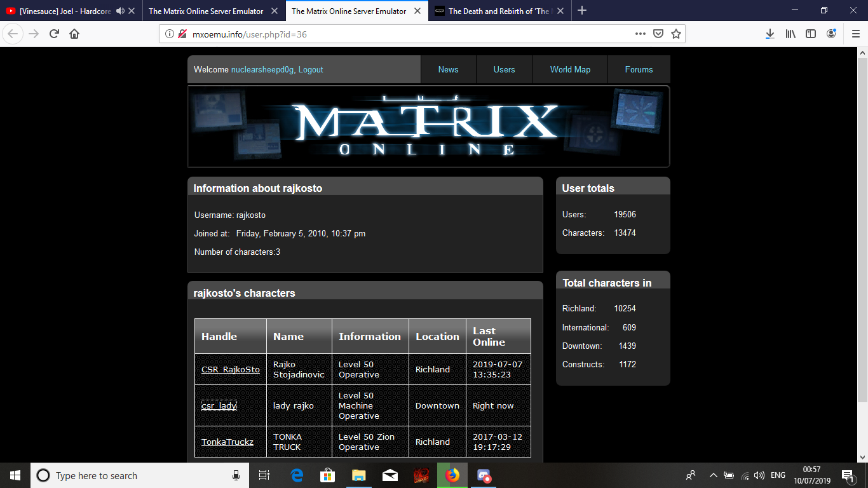Open the Firefox library icon
868x488 pixels.
click(x=790, y=34)
